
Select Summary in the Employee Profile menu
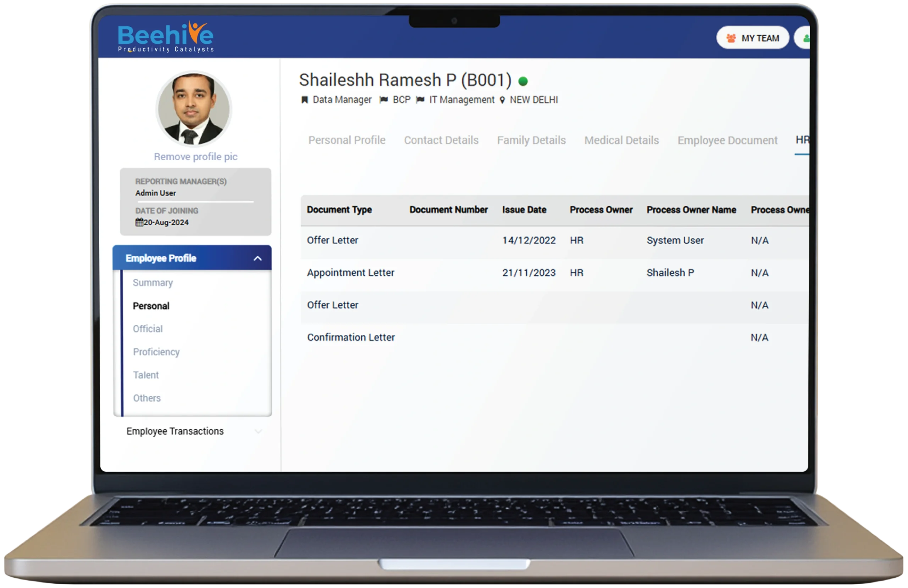tap(153, 283)
